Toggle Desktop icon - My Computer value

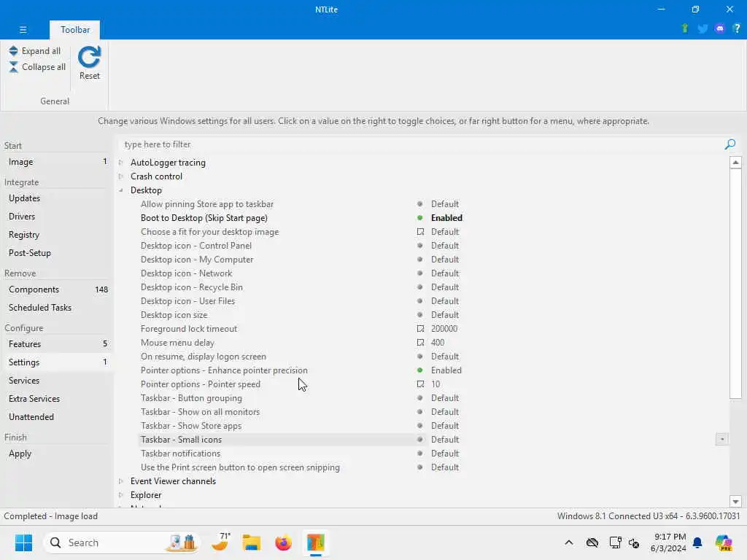pyautogui.click(x=444, y=259)
